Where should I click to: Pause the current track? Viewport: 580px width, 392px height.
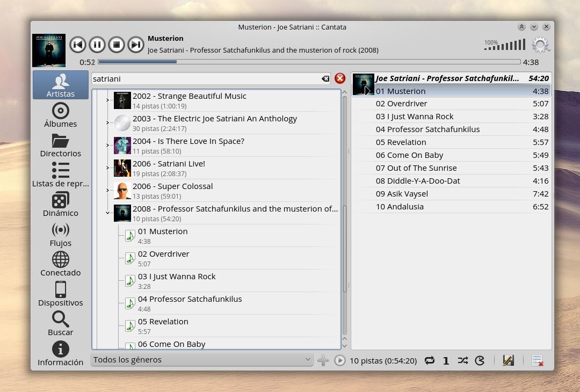tap(97, 45)
